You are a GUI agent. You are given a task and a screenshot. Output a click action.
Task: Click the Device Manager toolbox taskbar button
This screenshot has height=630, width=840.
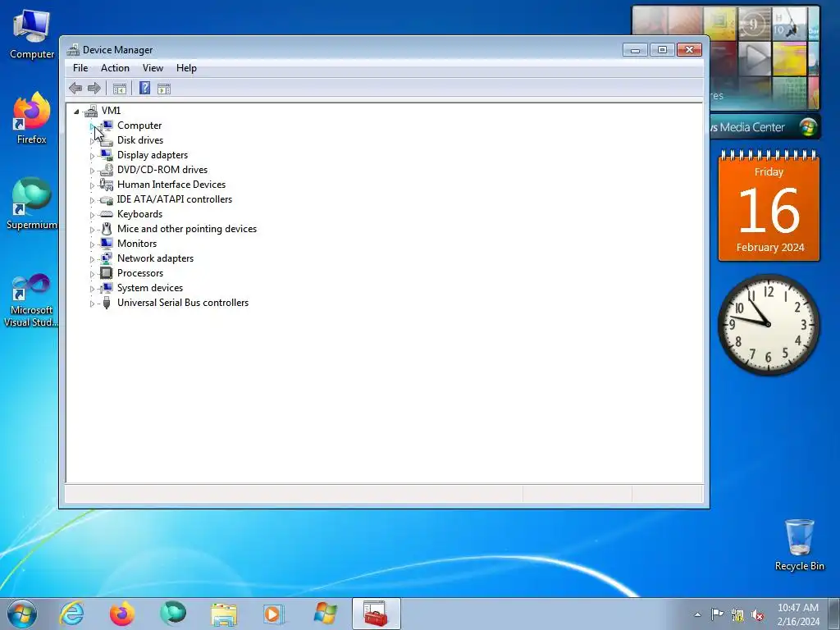coord(376,614)
